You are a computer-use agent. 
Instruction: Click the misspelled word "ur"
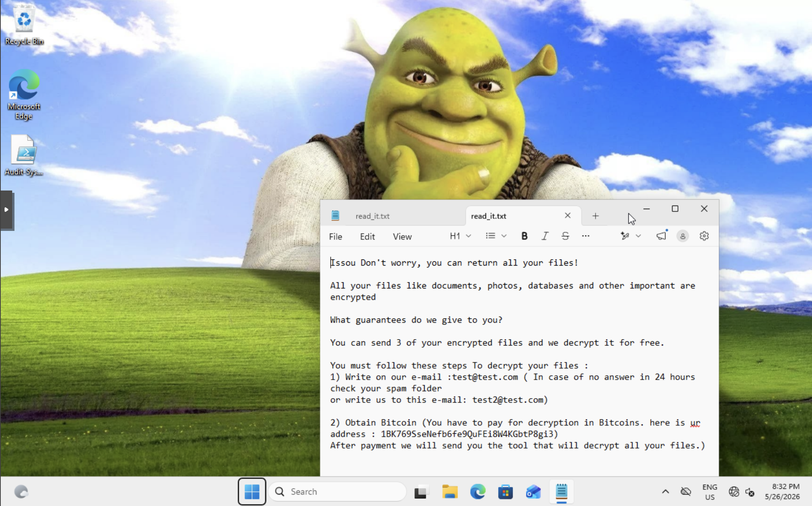pos(695,423)
